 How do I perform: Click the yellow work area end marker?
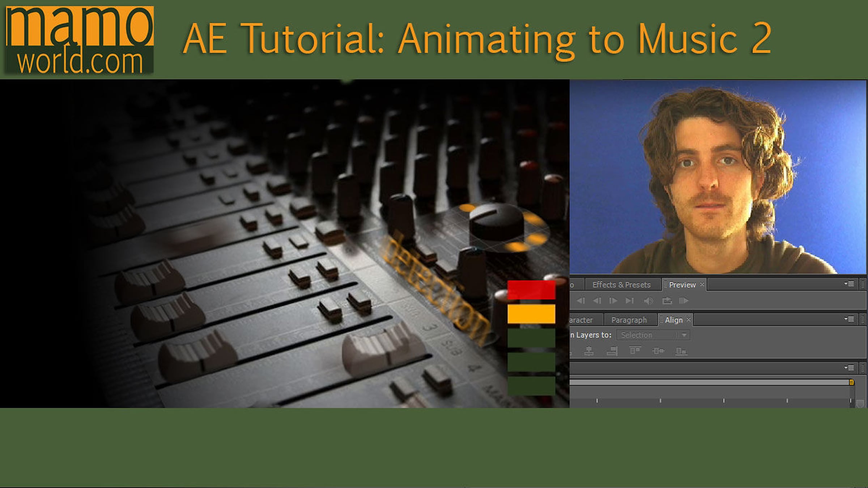pyautogui.click(x=851, y=382)
